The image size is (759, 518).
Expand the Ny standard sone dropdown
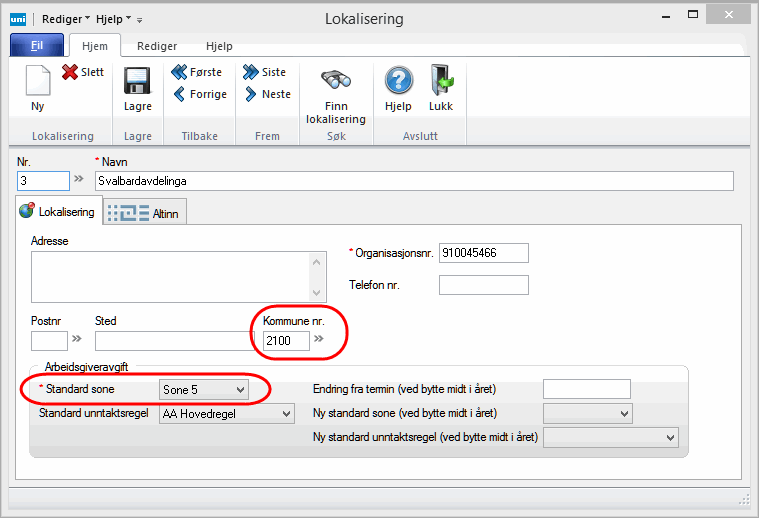click(624, 413)
